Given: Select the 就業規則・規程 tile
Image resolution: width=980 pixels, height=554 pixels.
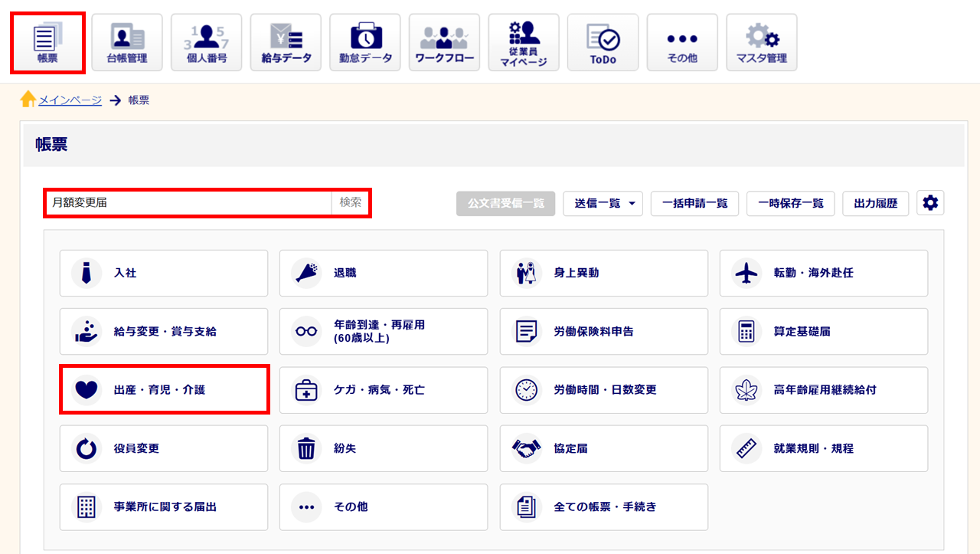Looking at the screenshot, I should (824, 448).
